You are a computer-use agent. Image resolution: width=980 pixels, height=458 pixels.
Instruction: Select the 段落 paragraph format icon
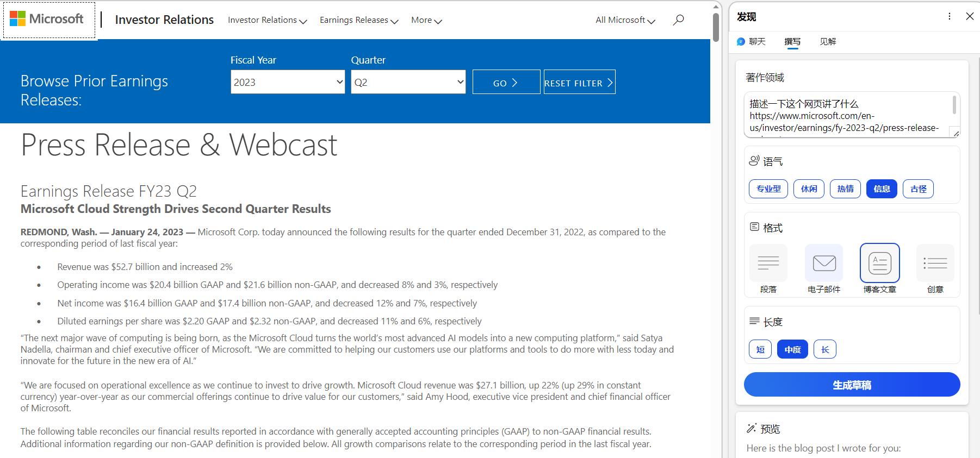tap(768, 263)
